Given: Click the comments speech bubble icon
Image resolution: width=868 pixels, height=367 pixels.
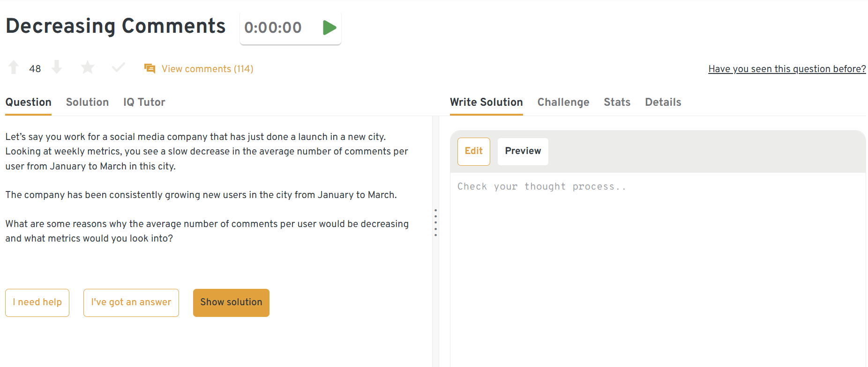Looking at the screenshot, I should 150,69.
